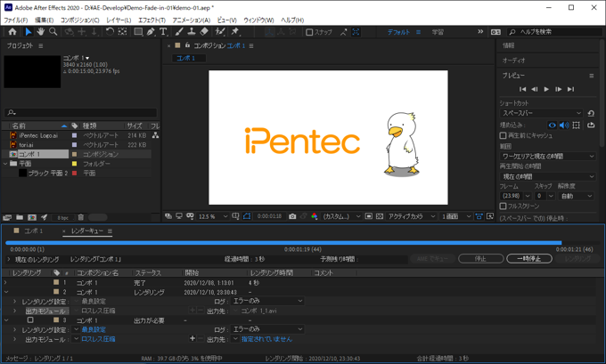Image resolution: width=606 pixels, height=364 pixels.
Task: Select the Pan Behind anchor point tool
Action: tap(122, 32)
